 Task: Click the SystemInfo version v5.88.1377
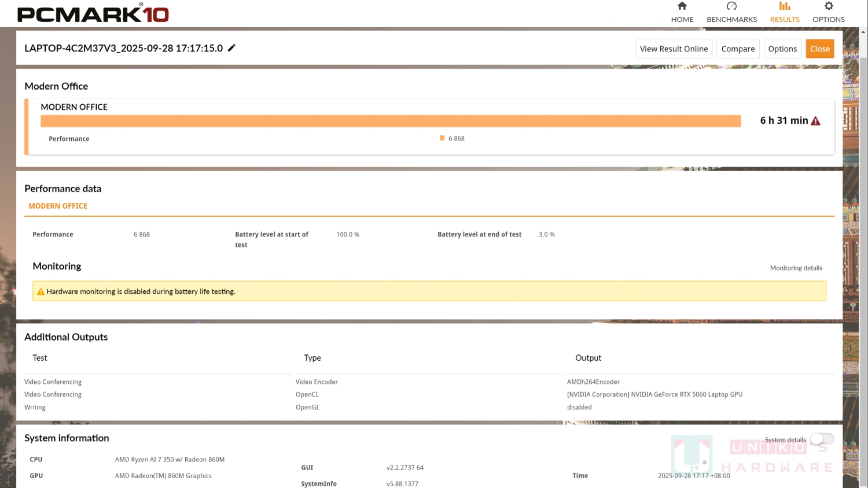402,484
